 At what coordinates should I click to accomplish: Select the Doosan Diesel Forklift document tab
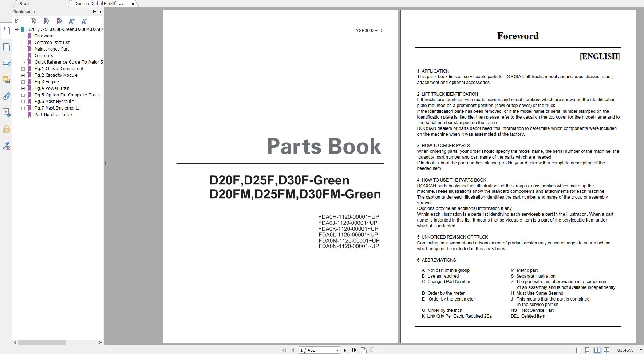pos(99,3)
